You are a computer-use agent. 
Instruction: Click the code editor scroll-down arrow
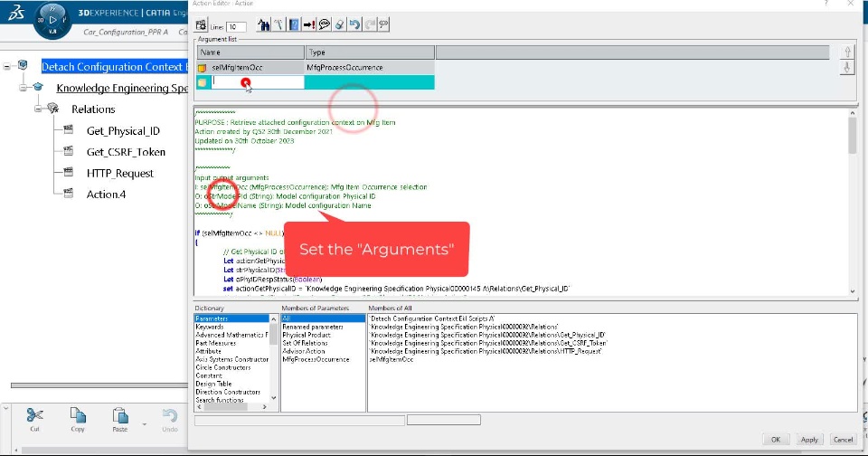(x=852, y=291)
